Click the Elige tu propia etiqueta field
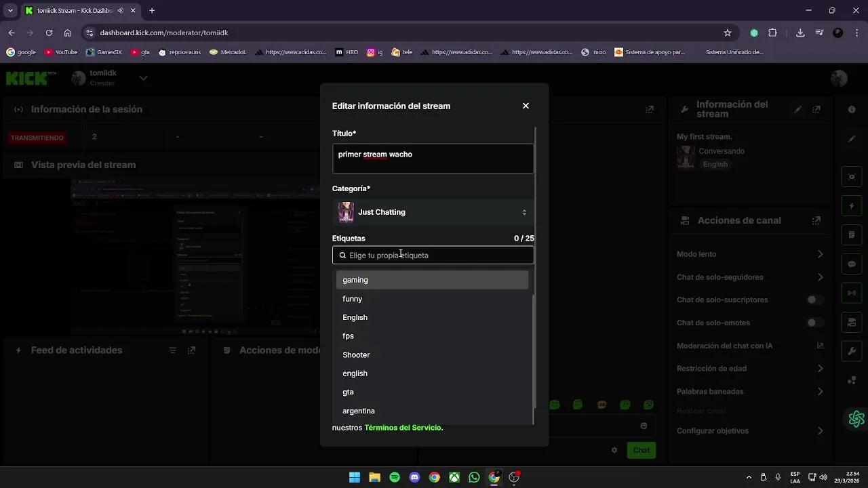The width and height of the screenshot is (868, 488). [x=433, y=256]
